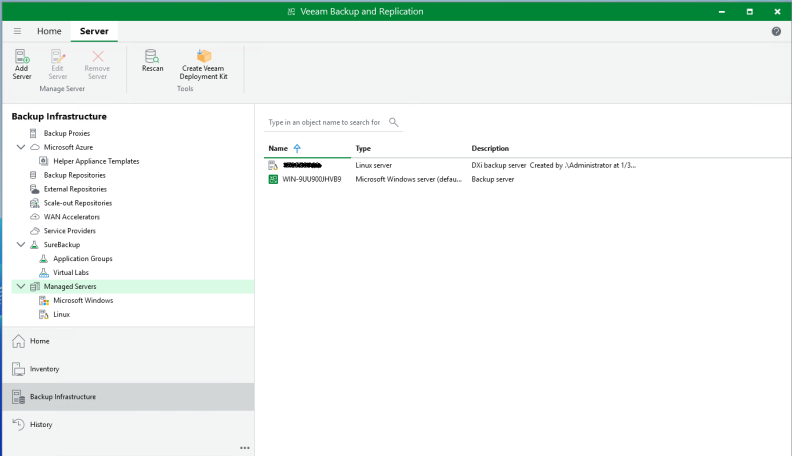The image size is (792, 456).
Task: Select Microsoft Windows under Managed Servers
Action: coord(82,300)
